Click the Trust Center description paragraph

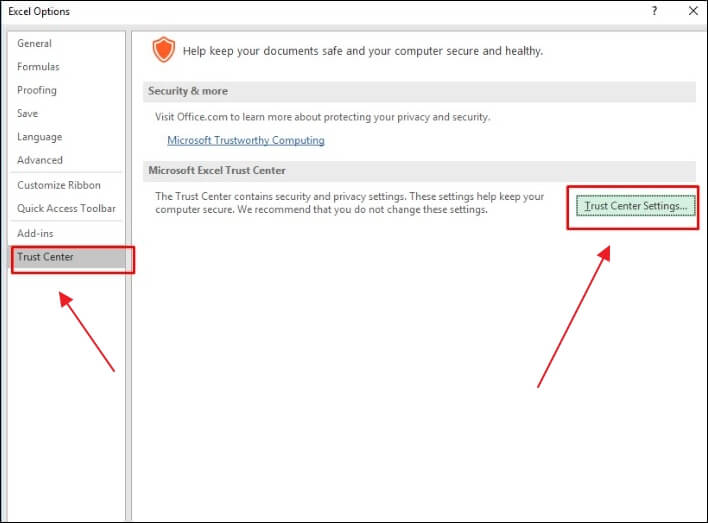tap(350, 203)
